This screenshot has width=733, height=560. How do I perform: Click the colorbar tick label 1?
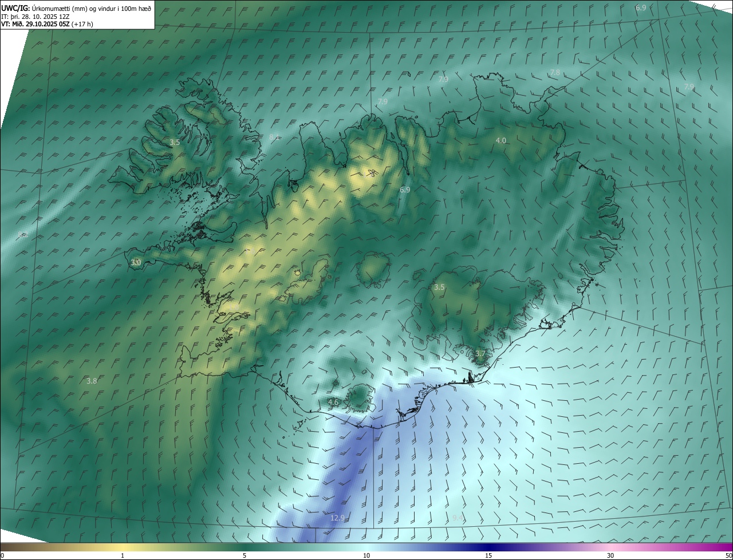(123, 555)
